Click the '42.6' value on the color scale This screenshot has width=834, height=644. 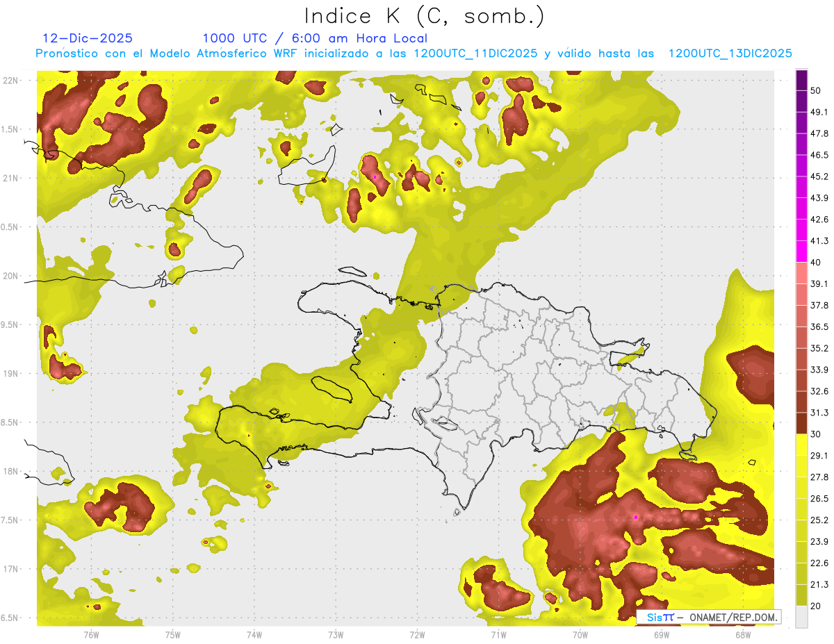coord(819,220)
